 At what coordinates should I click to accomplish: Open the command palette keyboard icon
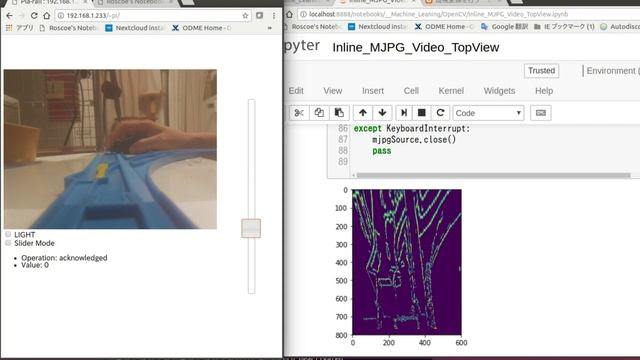pos(541,113)
